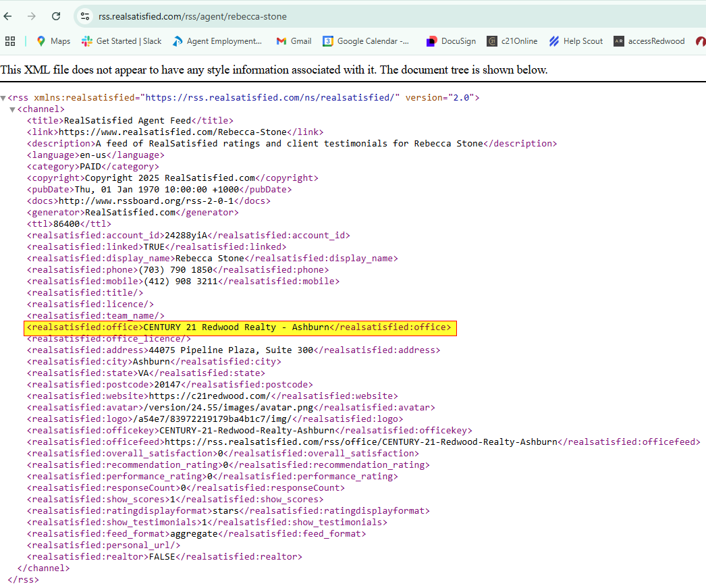The height and width of the screenshot is (588, 706).
Task: Open Agent Employment bookmark
Action: [217, 41]
